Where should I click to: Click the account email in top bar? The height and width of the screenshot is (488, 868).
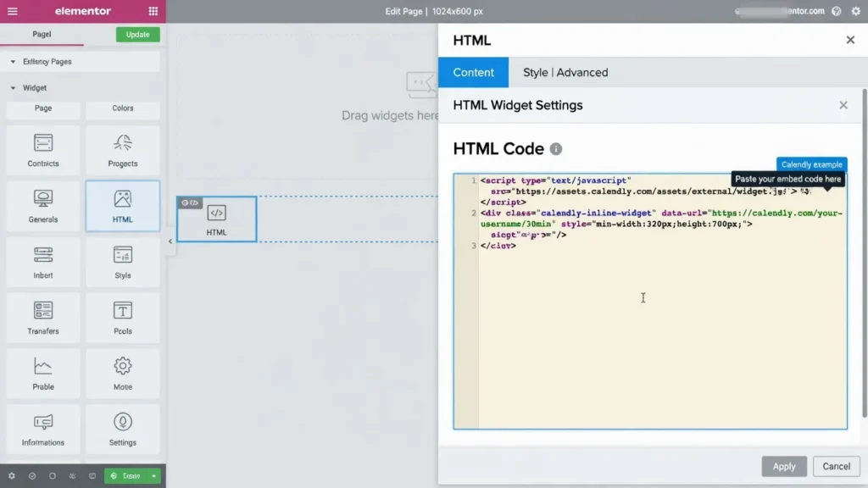[x=780, y=11]
